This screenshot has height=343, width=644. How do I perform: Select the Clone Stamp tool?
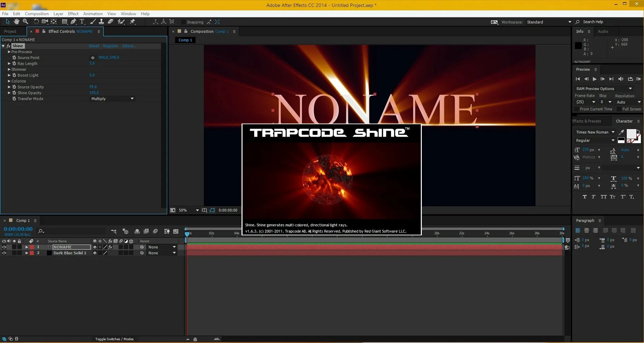pos(101,22)
